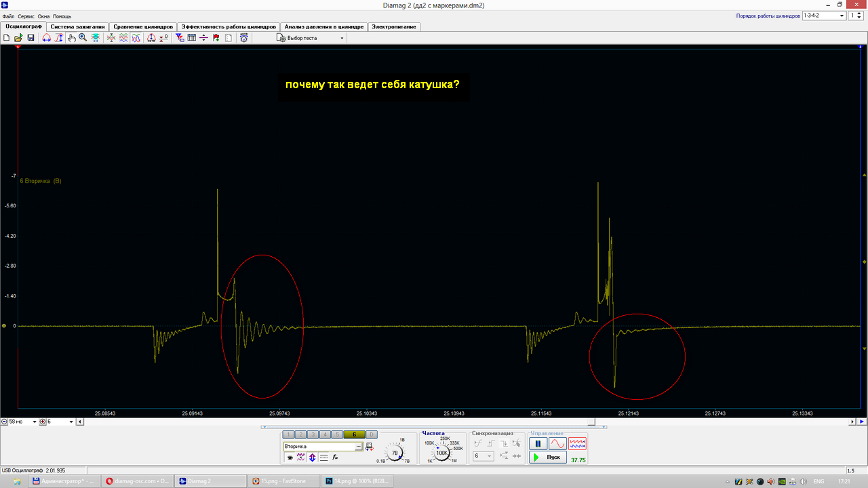Image resolution: width=868 pixels, height=488 pixels.
Task: Select channel 1 button
Action: (288, 434)
